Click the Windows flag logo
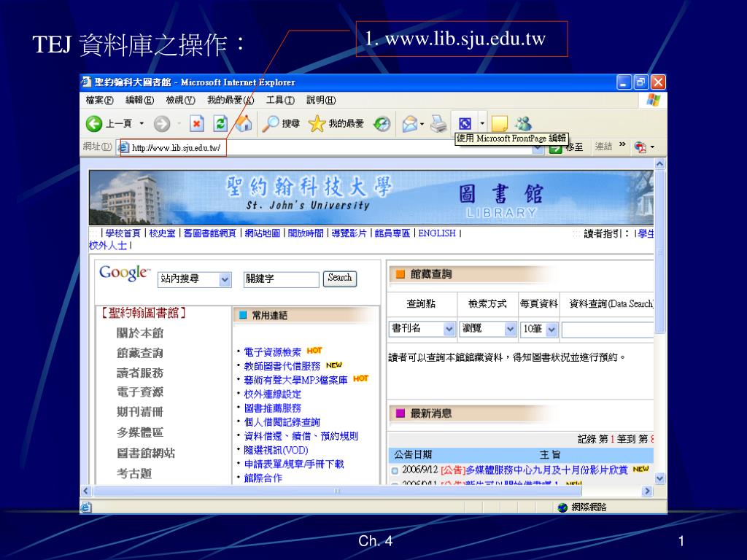The height and width of the screenshot is (560, 747). [653, 100]
